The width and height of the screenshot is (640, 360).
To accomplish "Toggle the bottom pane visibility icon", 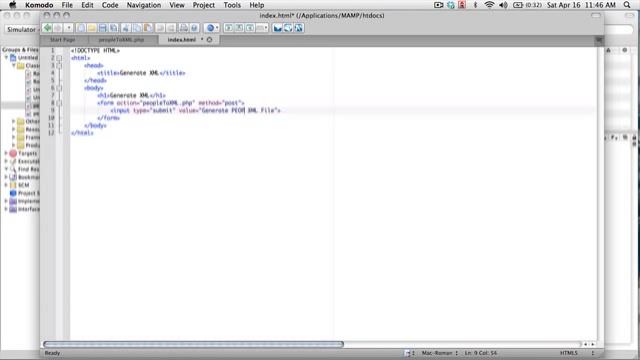I will pos(239,28).
